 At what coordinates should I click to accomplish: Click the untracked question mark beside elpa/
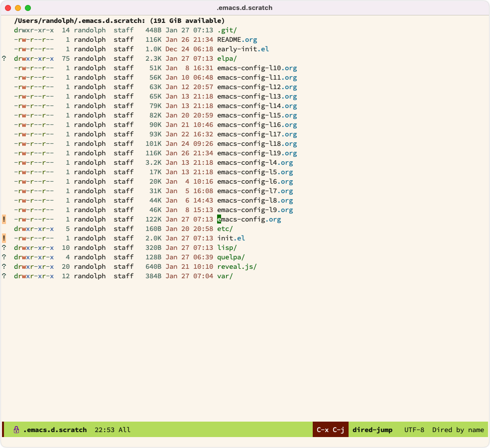pyautogui.click(x=4, y=58)
